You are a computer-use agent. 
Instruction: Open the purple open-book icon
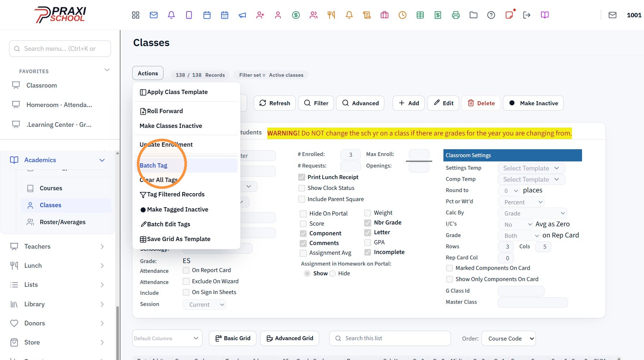click(x=545, y=15)
